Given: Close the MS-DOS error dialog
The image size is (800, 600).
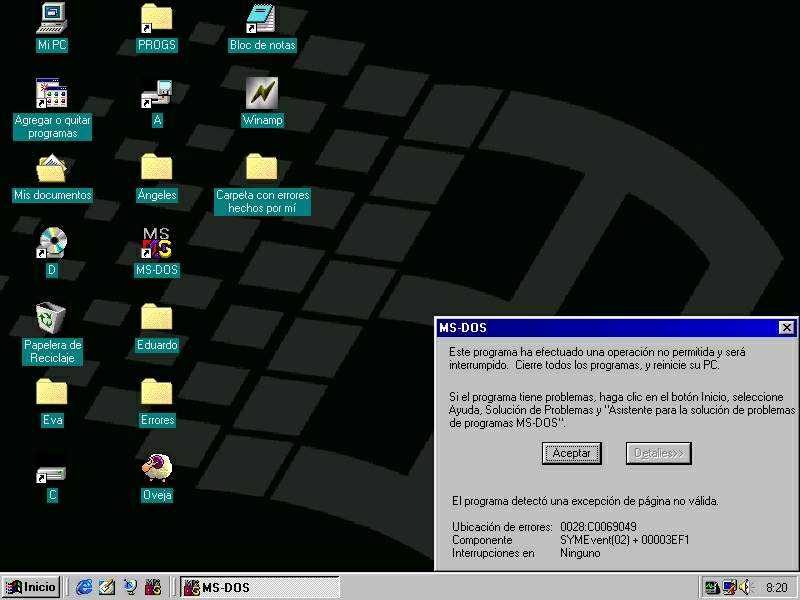Looking at the screenshot, I should click(787, 328).
